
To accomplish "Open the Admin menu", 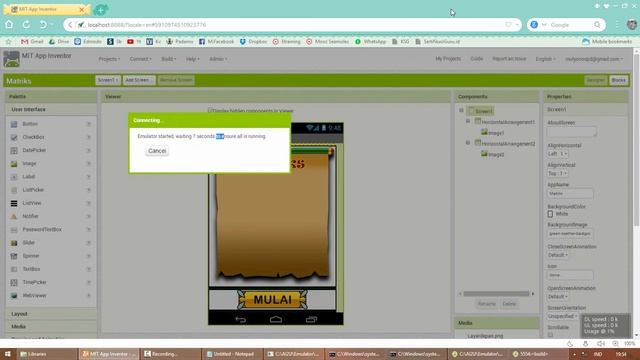I will pos(218,59).
